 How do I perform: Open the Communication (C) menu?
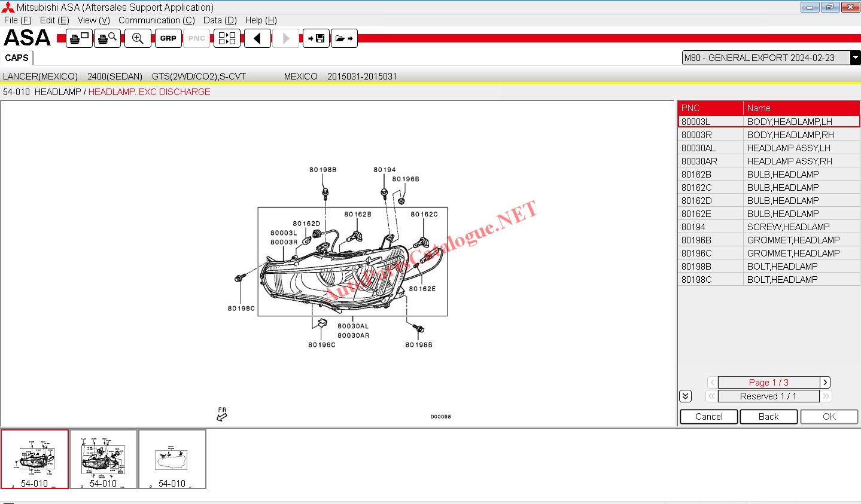[x=157, y=20]
